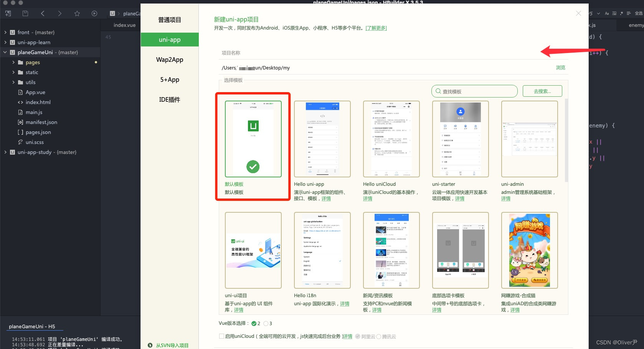
Task: Select the uni-app project type
Action: (170, 40)
